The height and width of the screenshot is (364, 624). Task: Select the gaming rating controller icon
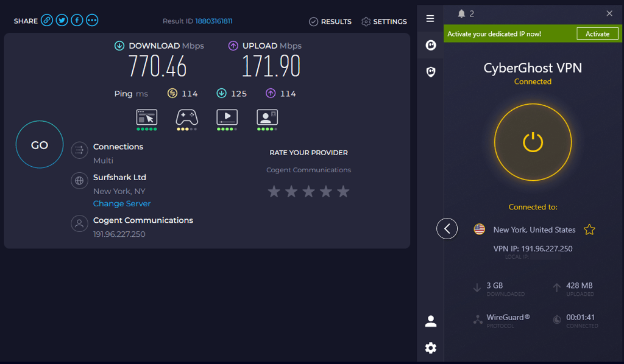click(187, 119)
